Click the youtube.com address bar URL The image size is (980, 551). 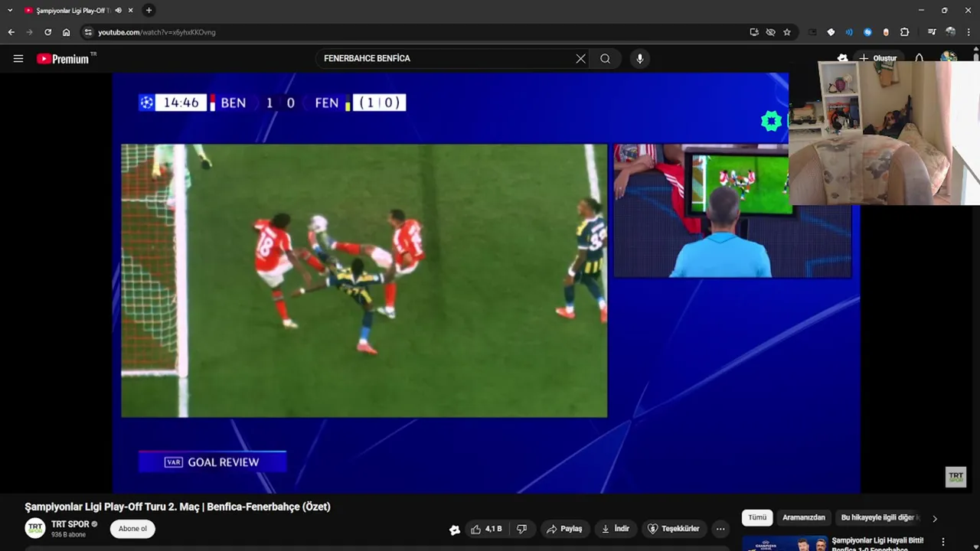pos(157,32)
